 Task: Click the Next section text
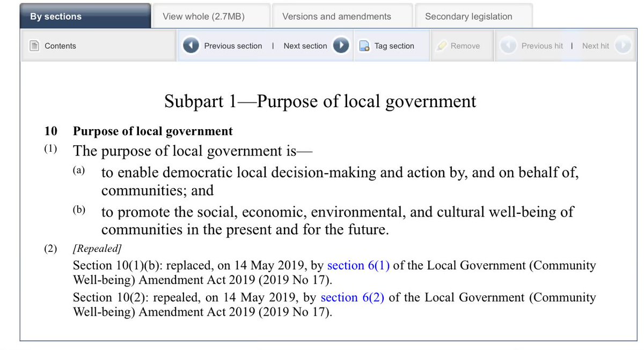[x=305, y=46]
